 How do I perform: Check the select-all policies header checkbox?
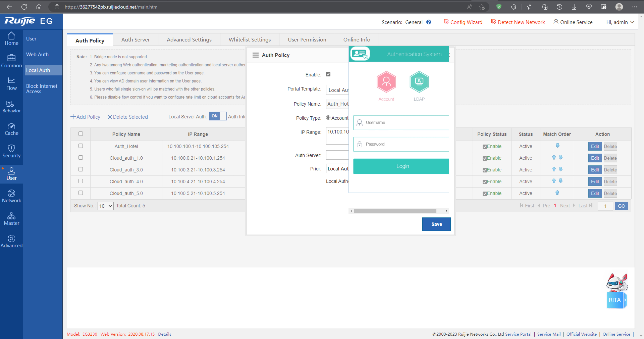tap(80, 134)
